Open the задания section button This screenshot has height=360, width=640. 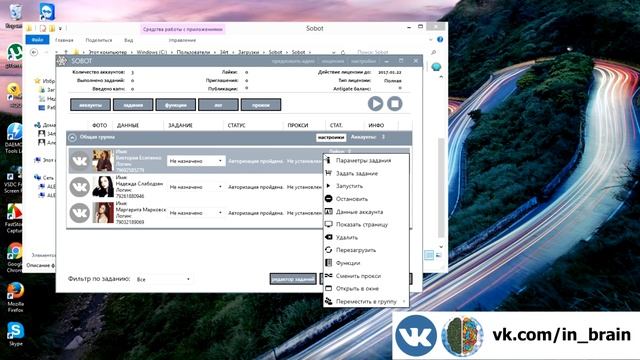(133, 105)
